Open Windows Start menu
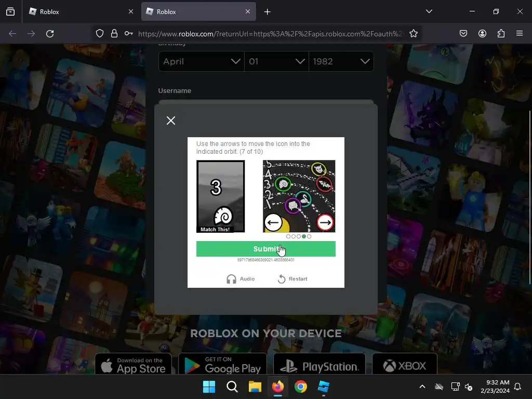 coord(209,387)
